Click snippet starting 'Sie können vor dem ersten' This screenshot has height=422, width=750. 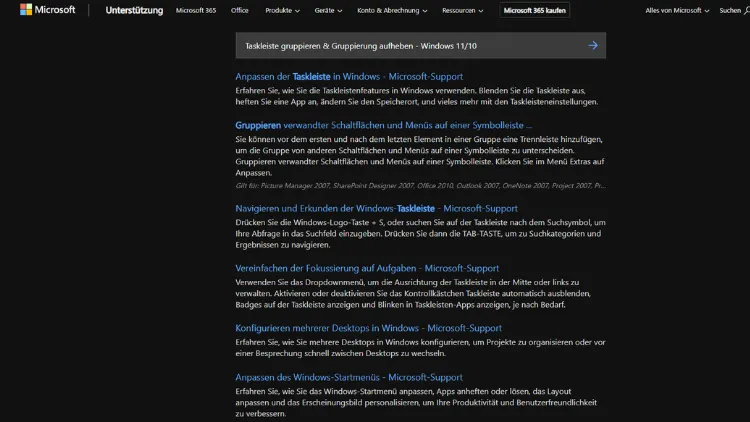click(x=419, y=156)
